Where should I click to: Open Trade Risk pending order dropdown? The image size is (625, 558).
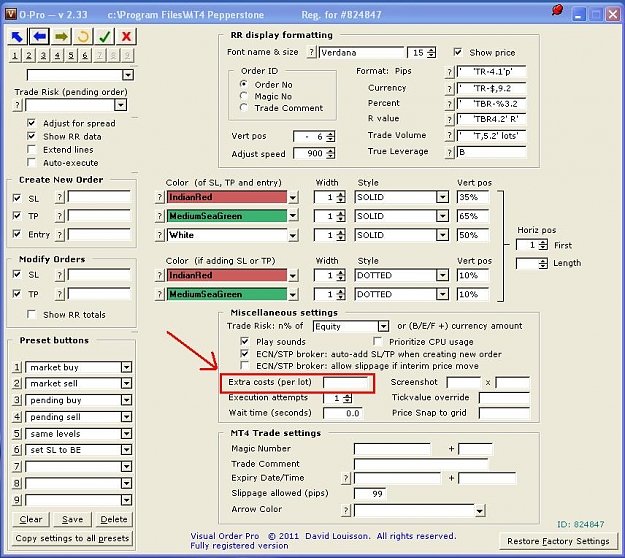pos(120,105)
